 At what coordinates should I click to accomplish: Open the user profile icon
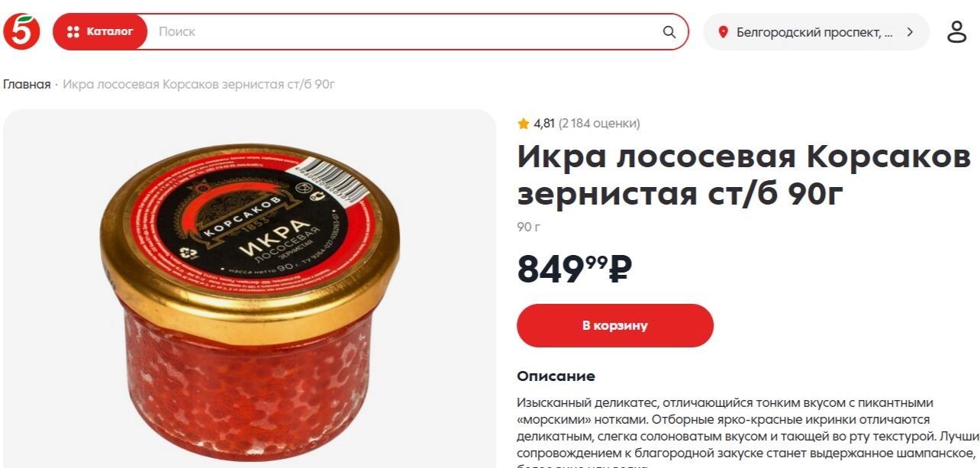956,32
